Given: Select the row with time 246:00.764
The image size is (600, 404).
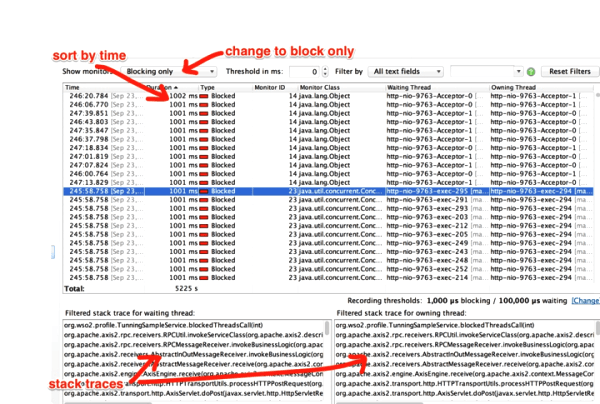Looking at the screenshot, I should point(328,174).
